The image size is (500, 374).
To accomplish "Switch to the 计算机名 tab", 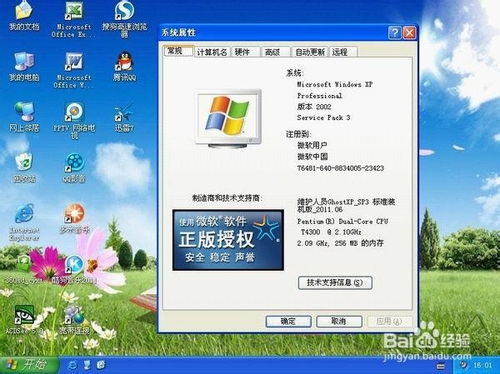I will (x=212, y=52).
